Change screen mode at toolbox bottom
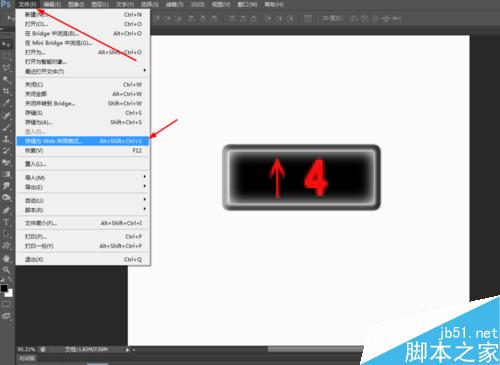 [6, 316]
